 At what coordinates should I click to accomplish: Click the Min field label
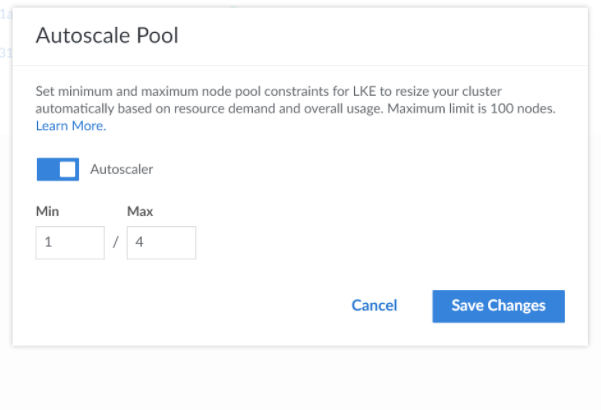47,211
